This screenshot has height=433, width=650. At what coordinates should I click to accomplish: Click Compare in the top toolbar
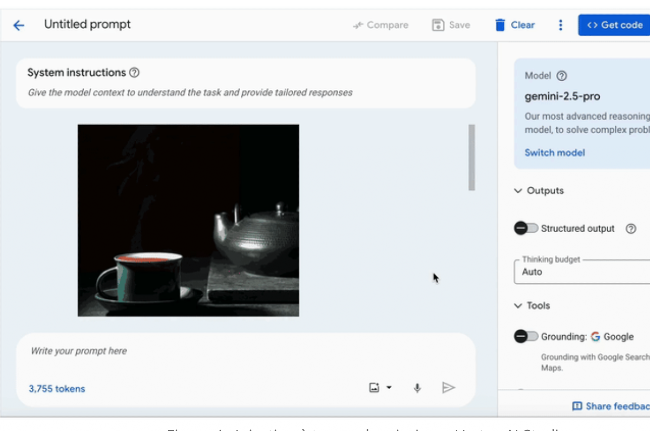click(x=381, y=25)
